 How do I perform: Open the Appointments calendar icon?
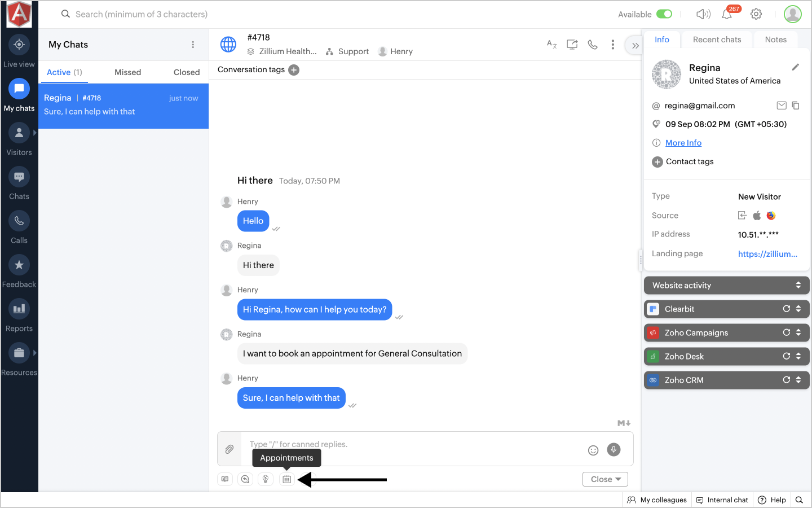(287, 479)
